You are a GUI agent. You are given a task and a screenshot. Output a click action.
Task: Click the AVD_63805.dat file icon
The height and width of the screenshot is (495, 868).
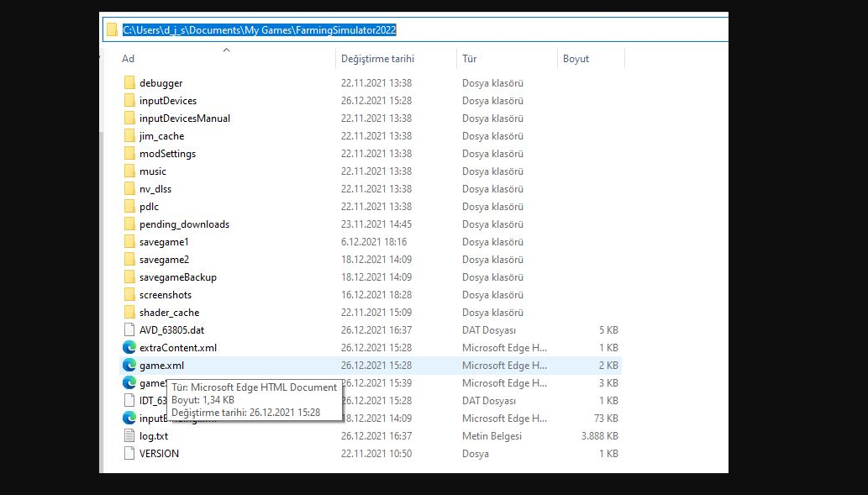[x=129, y=330]
